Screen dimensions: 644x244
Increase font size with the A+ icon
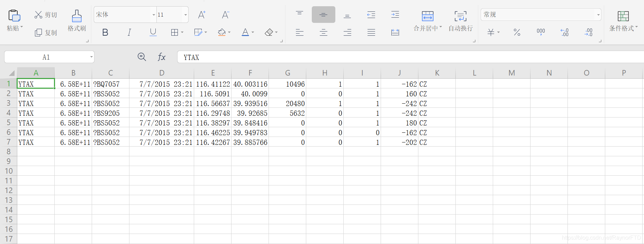pyautogui.click(x=202, y=15)
